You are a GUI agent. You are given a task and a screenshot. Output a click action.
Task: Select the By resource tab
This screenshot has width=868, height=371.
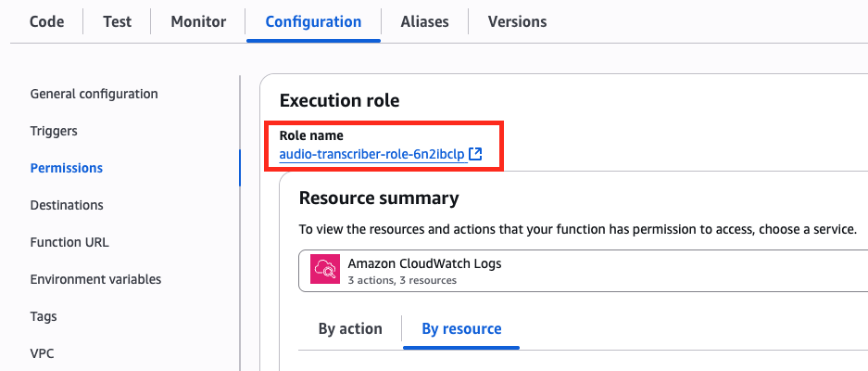click(461, 329)
